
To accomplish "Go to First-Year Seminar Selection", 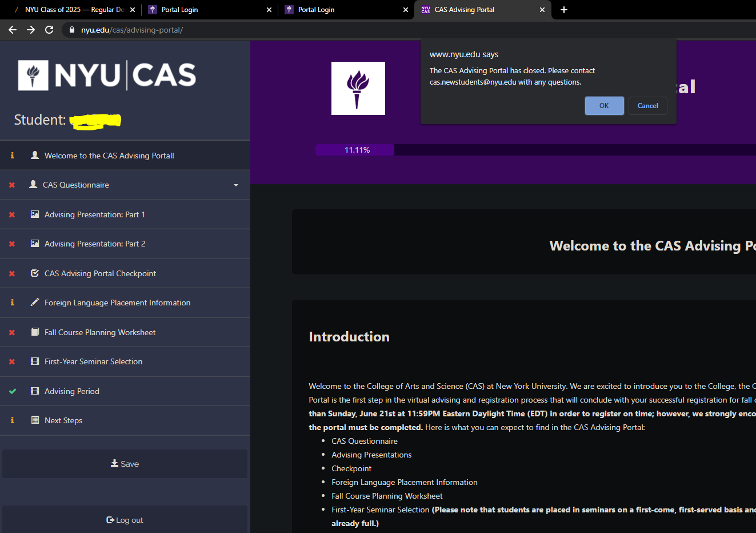I will pos(125,362).
